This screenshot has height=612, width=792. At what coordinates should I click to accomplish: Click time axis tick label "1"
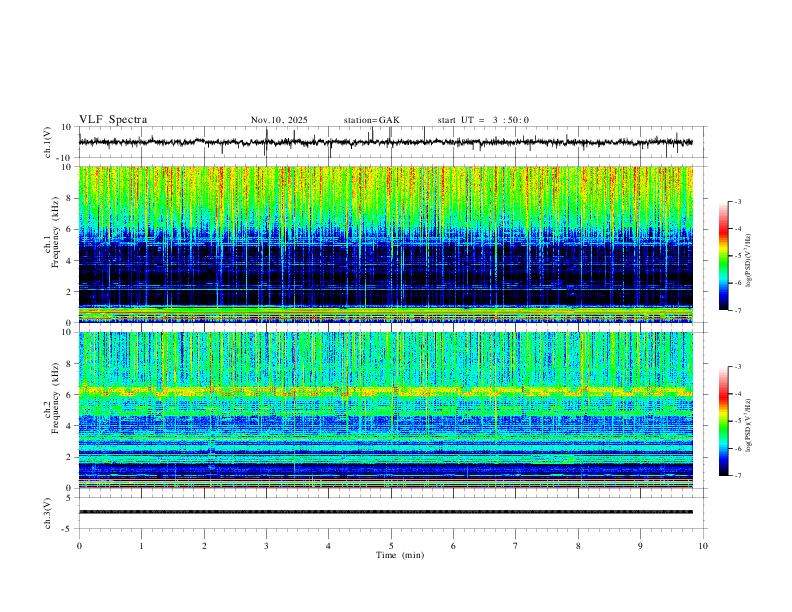coord(141,546)
